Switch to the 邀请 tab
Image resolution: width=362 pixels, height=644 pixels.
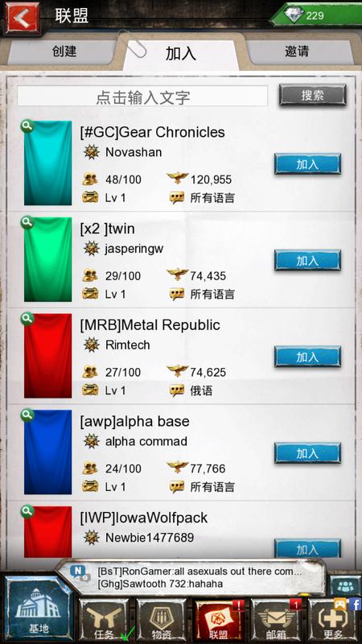pos(297,52)
